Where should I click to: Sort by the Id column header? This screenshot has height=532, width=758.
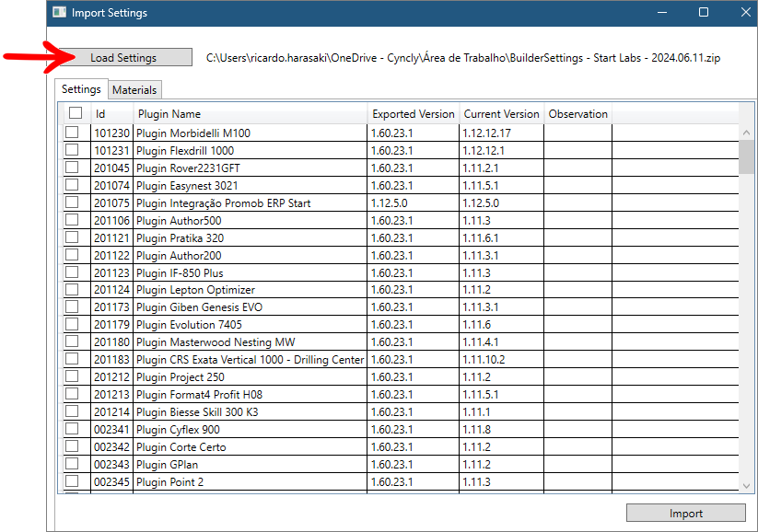(x=111, y=114)
